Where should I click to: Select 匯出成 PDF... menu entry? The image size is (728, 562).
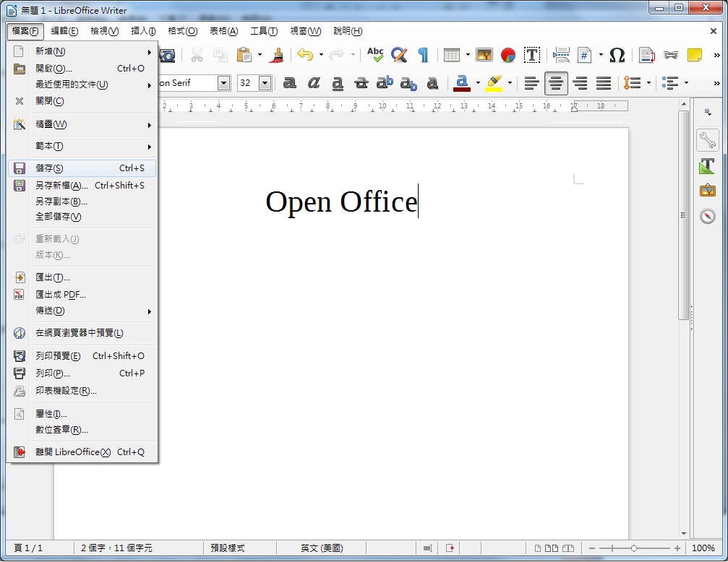pyautogui.click(x=61, y=295)
